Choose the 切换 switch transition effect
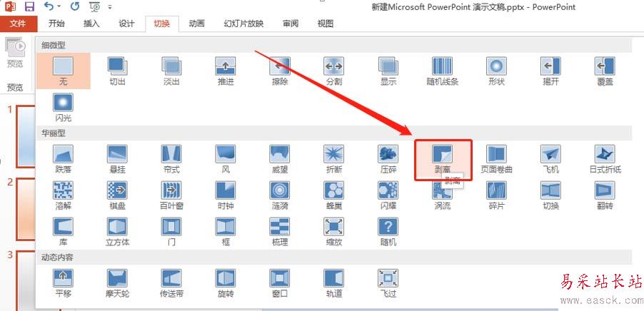This screenshot has width=644, height=311. tap(550, 195)
